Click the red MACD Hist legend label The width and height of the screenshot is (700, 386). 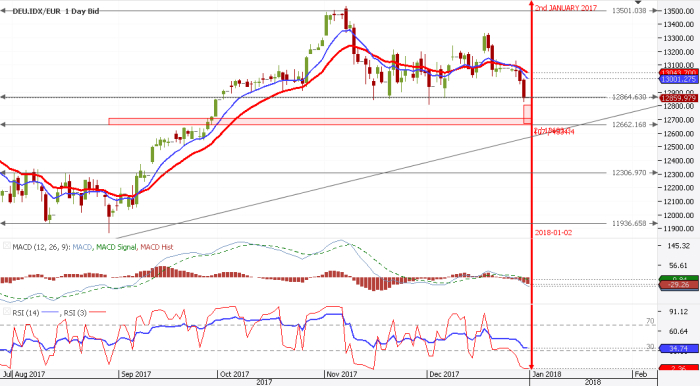tap(157, 247)
